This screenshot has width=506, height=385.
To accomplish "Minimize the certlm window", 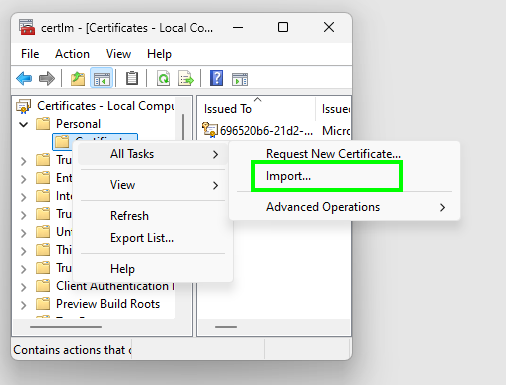I will 238,28.
